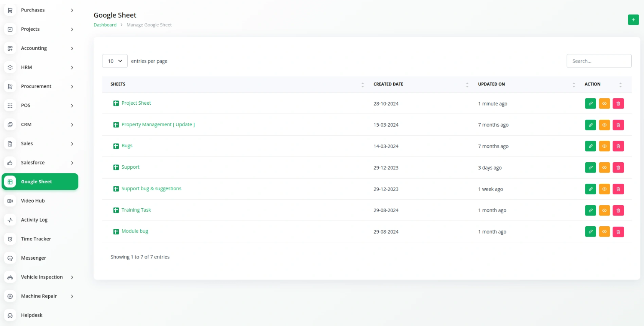The width and height of the screenshot is (644, 326).
Task: Click the POS grid icon in sidebar
Action: [10, 105]
